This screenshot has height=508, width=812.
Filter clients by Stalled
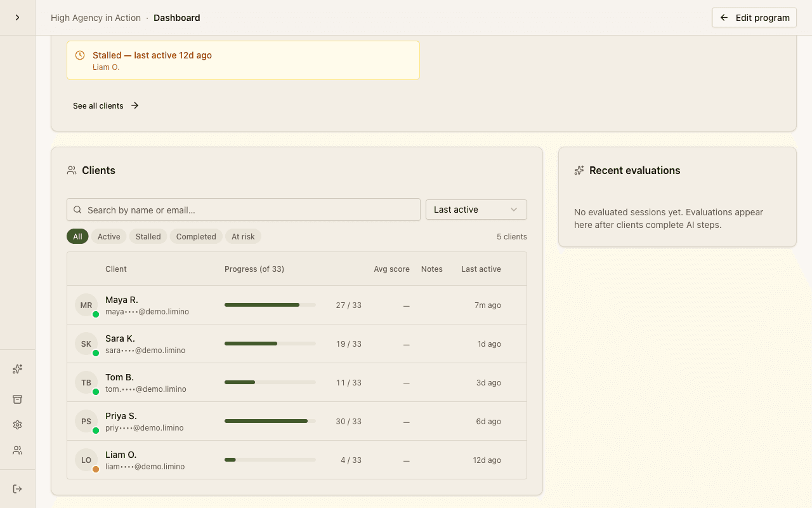[148, 236]
